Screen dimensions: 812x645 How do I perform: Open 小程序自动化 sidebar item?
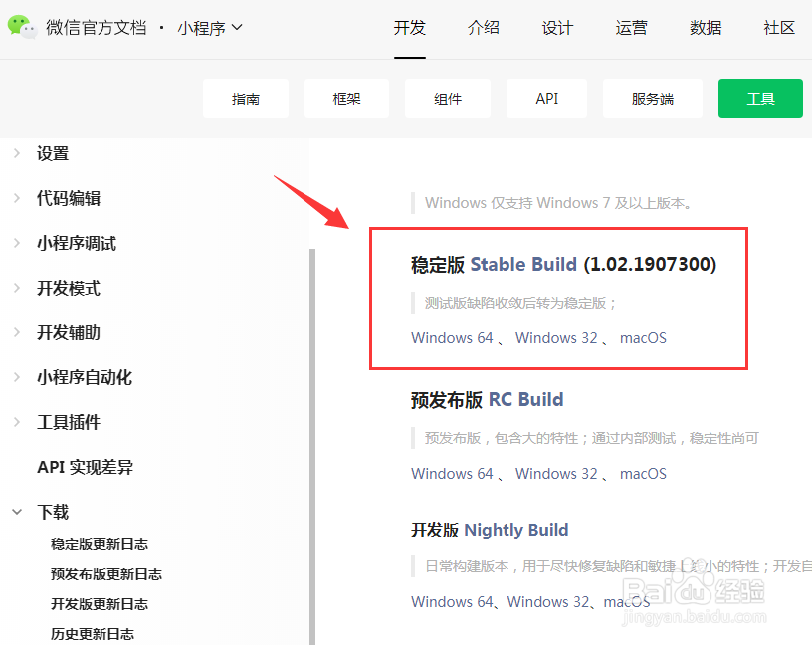point(85,377)
